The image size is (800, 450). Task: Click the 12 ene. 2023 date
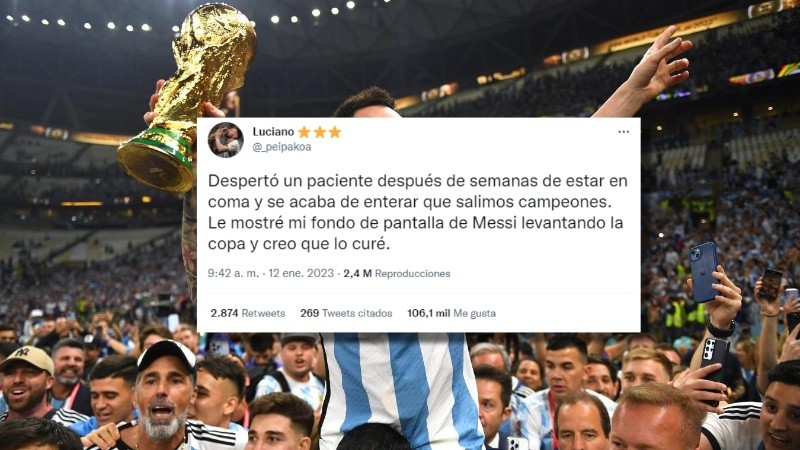301,273
